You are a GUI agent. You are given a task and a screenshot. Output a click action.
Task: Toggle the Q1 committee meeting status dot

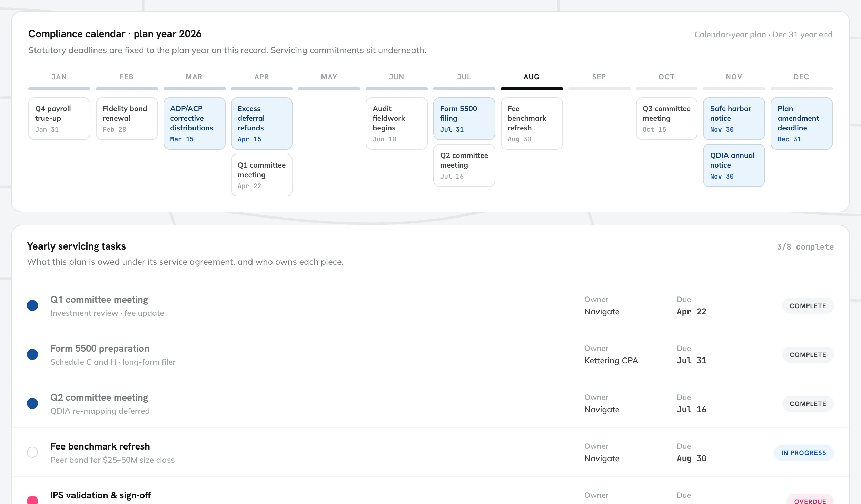click(x=32, y=305)
